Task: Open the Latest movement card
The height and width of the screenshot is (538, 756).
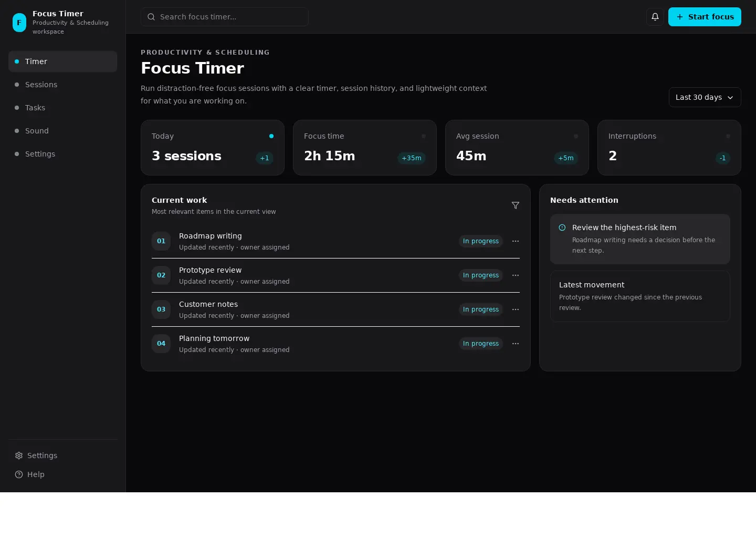Action: point(640,296)
